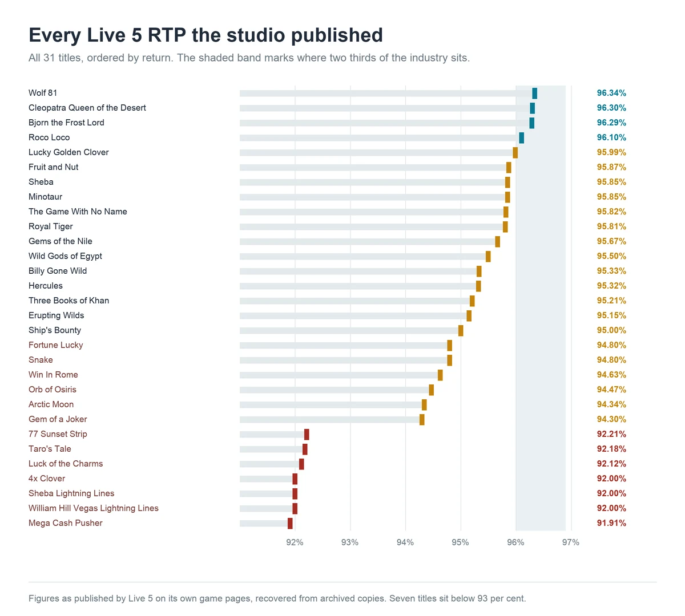Viewport: 685px width, 616px height.
Task: Click the '77 Sunset Strip' label
Action: pyautogui.click(x=58, y=434)
